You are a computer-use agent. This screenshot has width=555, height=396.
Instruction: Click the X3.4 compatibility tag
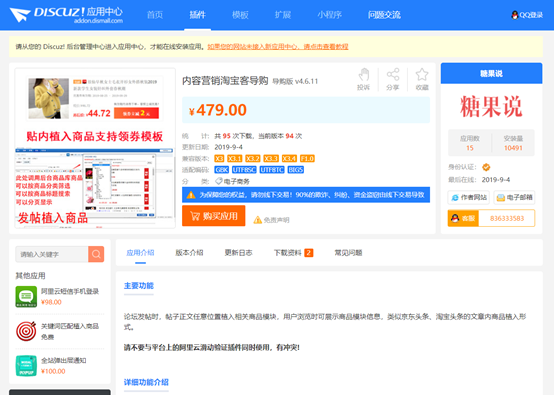(289, 159)
